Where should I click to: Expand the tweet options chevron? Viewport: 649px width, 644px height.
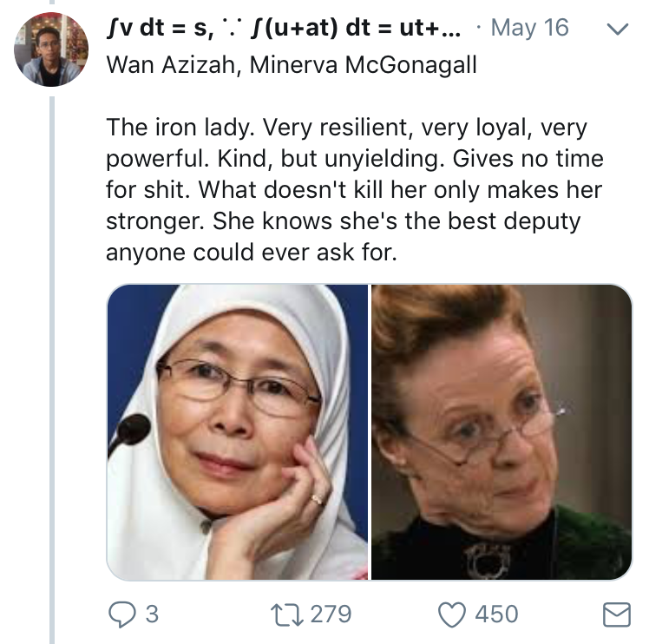coord(617,30)
